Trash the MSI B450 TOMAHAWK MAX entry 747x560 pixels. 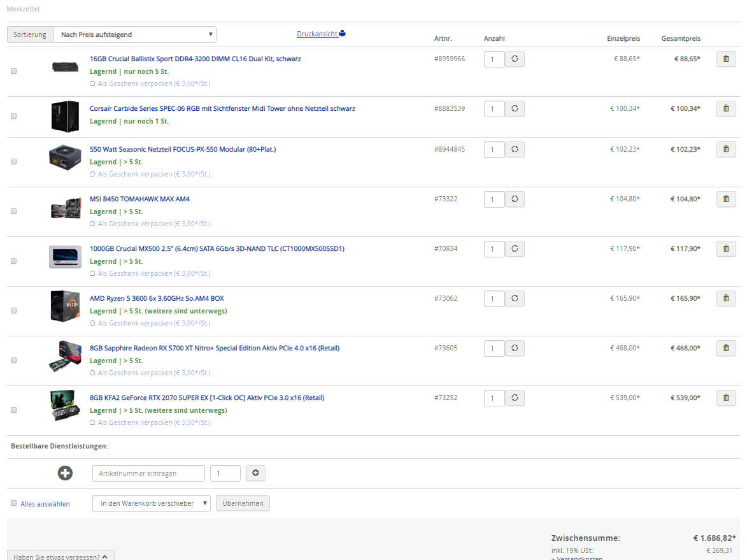coord(726,199)
